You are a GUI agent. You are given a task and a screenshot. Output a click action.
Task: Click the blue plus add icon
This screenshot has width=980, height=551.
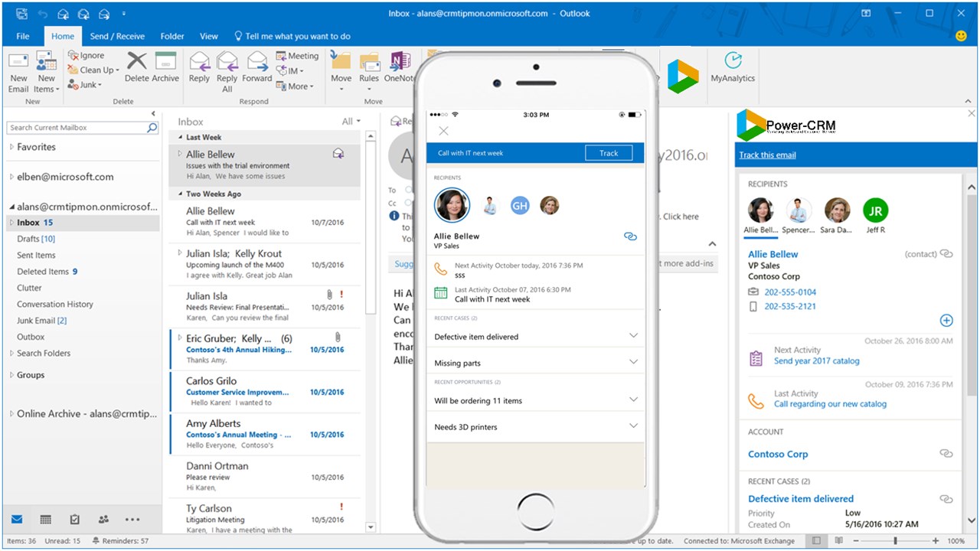946,321
